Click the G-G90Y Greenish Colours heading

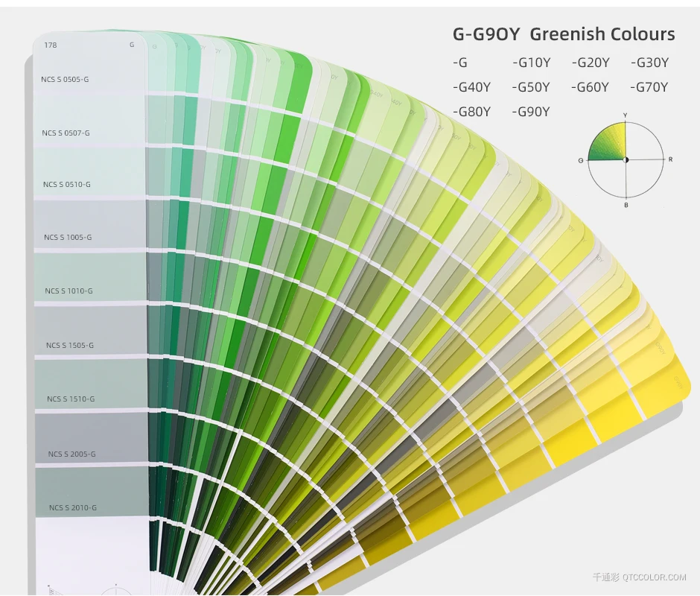click(564, 34)
